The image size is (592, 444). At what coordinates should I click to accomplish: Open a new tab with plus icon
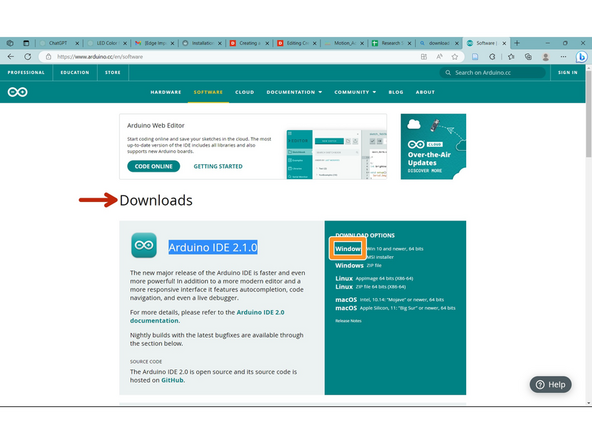pos(517,43)
